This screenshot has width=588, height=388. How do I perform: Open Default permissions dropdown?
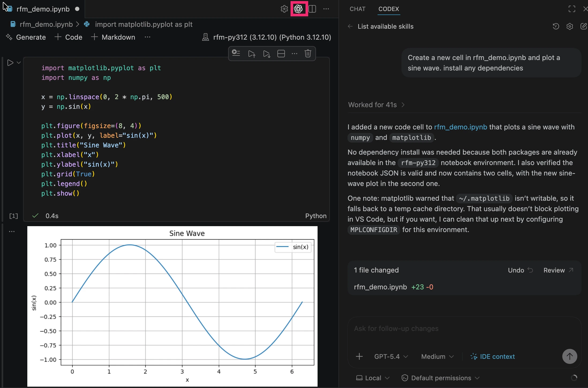(441, 378)
